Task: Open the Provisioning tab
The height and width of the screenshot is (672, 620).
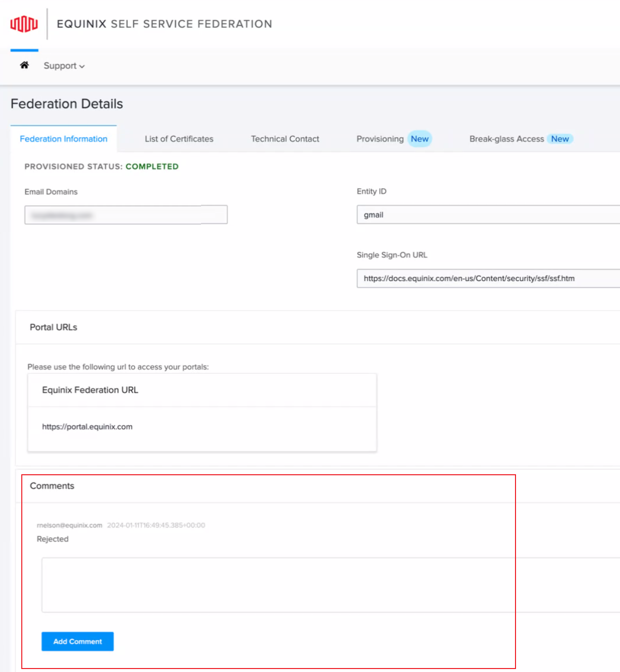Action: pos(394,139)
